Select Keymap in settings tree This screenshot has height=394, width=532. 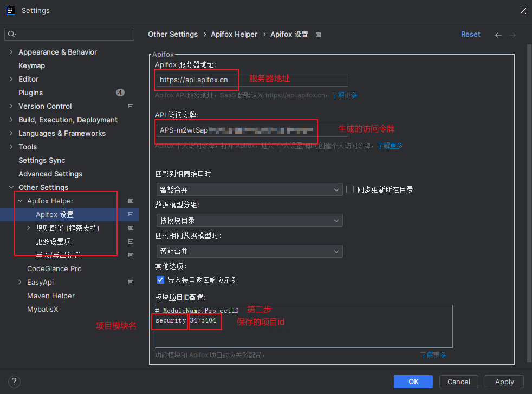click(x=31, y=65)
